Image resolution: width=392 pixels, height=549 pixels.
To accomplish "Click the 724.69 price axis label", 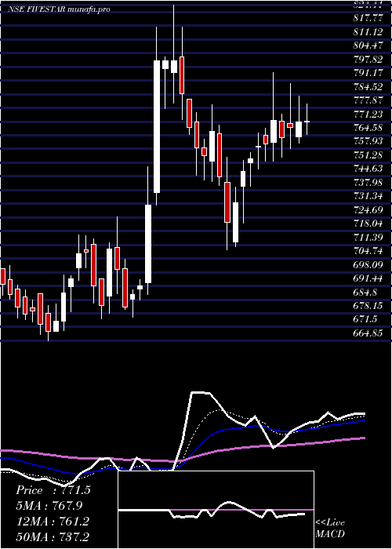I will pyautogui.click(x=368, y=209).
